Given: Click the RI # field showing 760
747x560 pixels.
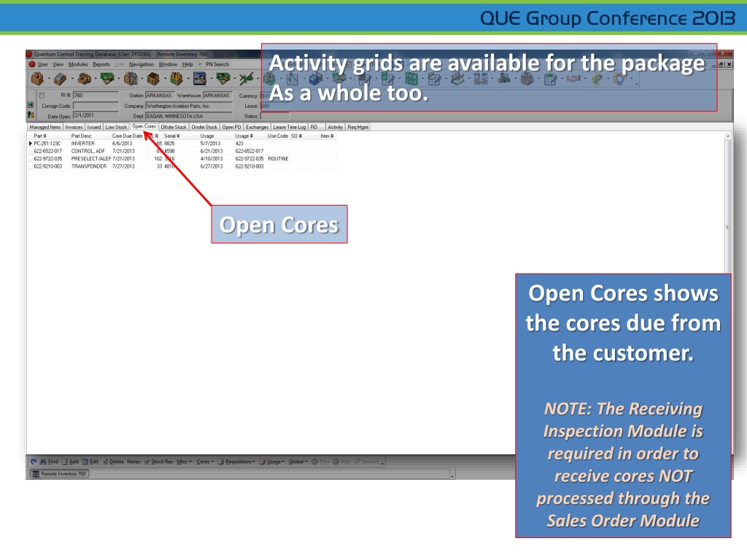Looking at the screenshot, I should (96, 96).
